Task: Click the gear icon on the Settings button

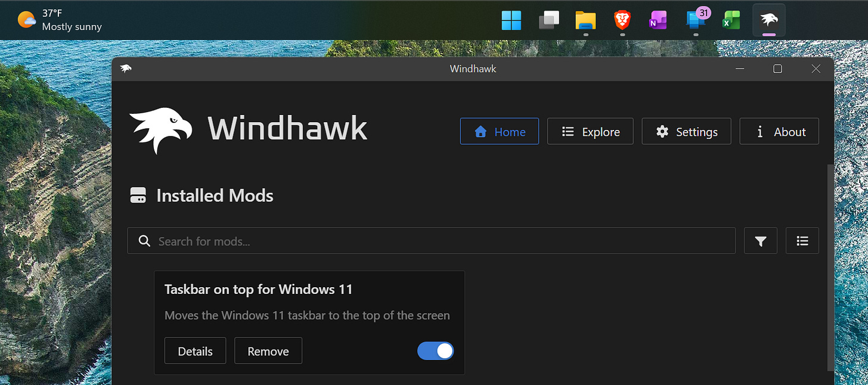Action: coord(662,131)
